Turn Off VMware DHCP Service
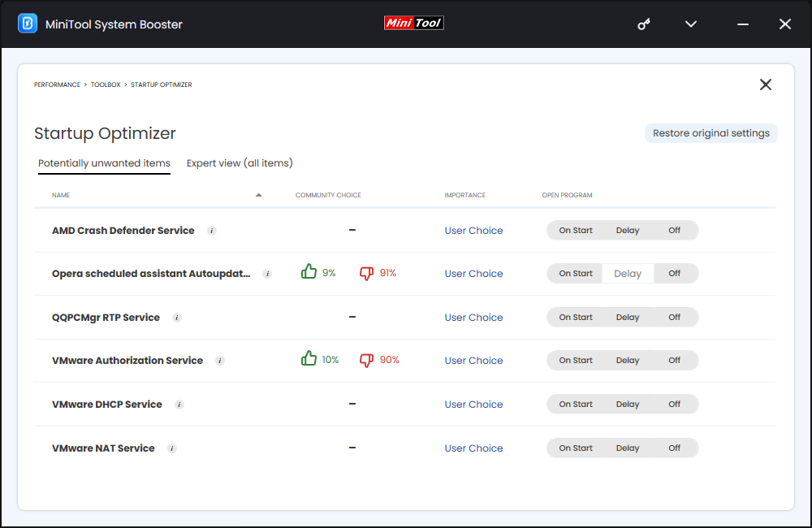Image resolution: width=812 pixels, height=528 pixels. click(674, 405)
